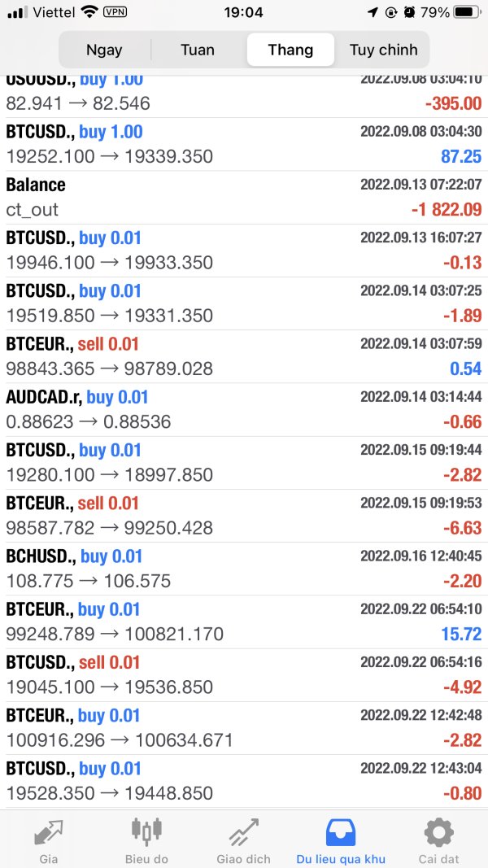The width and height of the screenshot is (488, 868).
Task: Open the Balance ct_out entry
Action: click(x=244, y=198)
